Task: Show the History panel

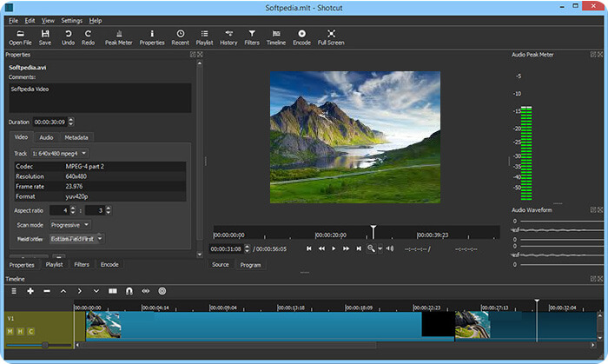Action: pyautogui.click(x=228, y=38)
